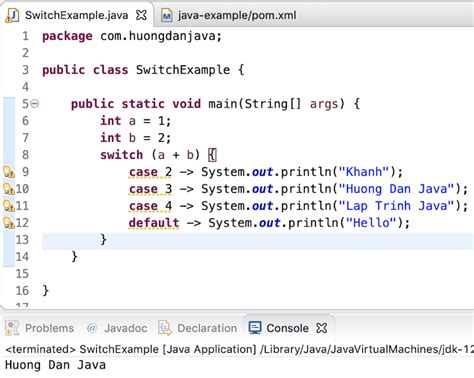Click the highlighted opening brace on line 8

pos(212,155)
